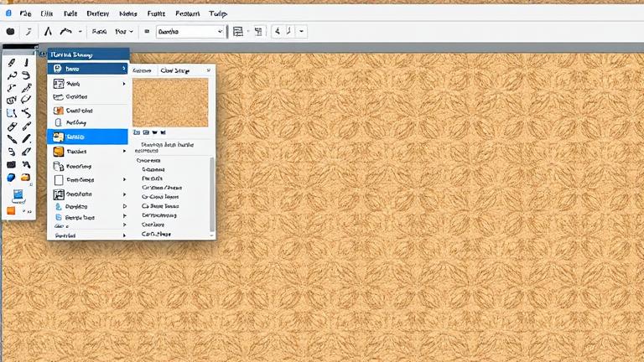Click the blue application icon beside File
Screen dimensions: 644x362
pyautogui.click(x=8, y=13)
